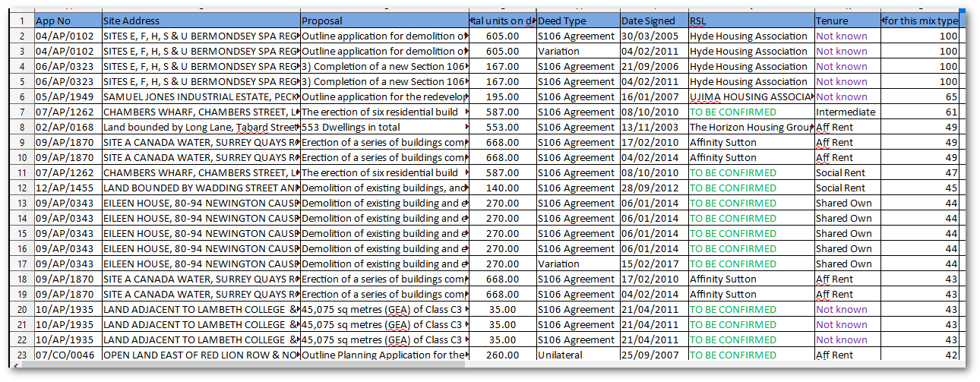Select the RSL header cell
Screen dimensions: 980x382
751,21
